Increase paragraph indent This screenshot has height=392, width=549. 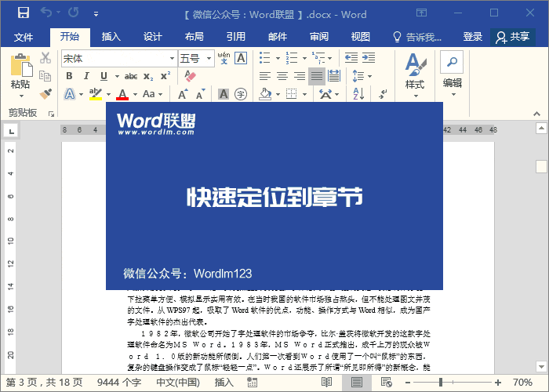[x=369, y=58]
